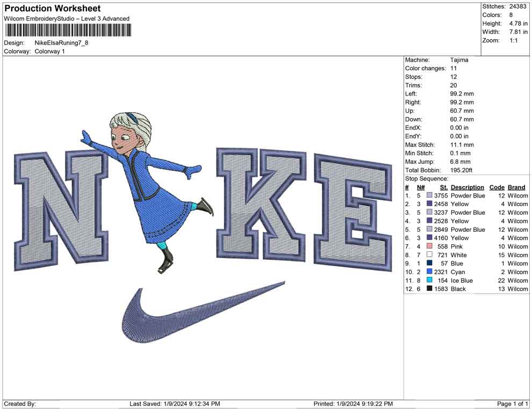Click the Description column header
The width and height of the screenshot is (532, 409).
[x=467, y=187]
